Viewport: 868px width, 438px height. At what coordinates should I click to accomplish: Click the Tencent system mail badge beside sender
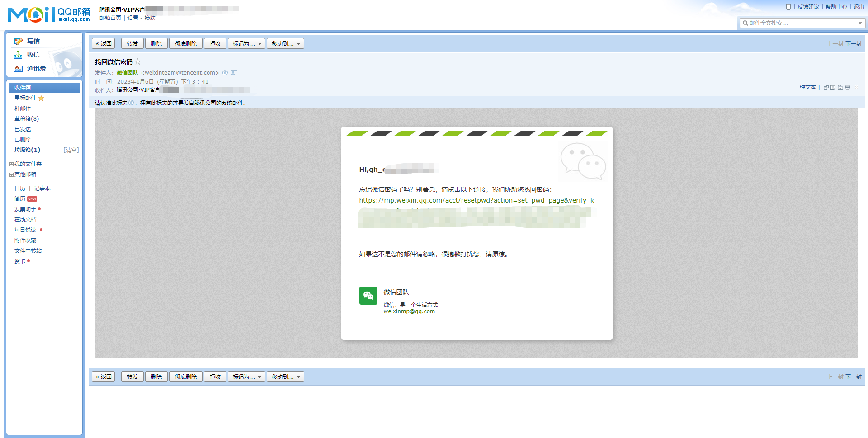tap(225, 73)
